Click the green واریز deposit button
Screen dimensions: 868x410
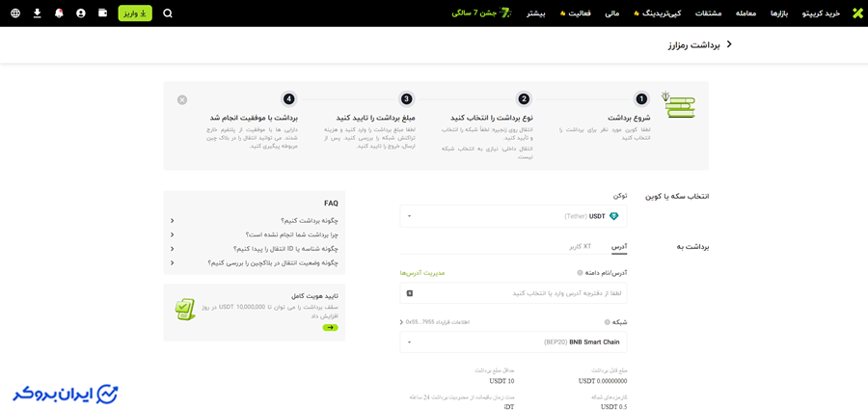click(x=135, y=14)
